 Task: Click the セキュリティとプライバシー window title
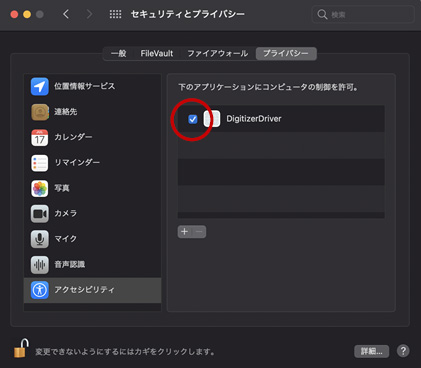(x=188, y=14)
